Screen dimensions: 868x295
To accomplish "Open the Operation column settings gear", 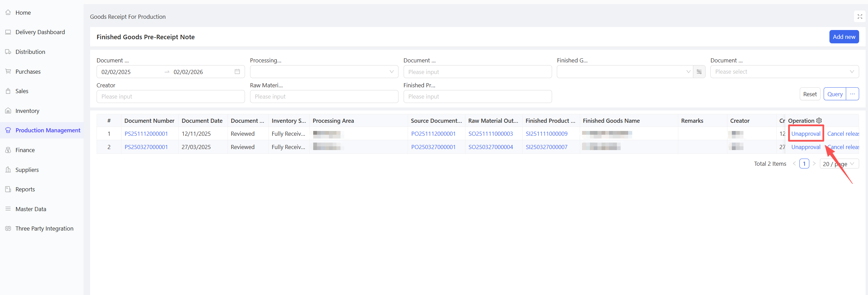I will [819, 121].
